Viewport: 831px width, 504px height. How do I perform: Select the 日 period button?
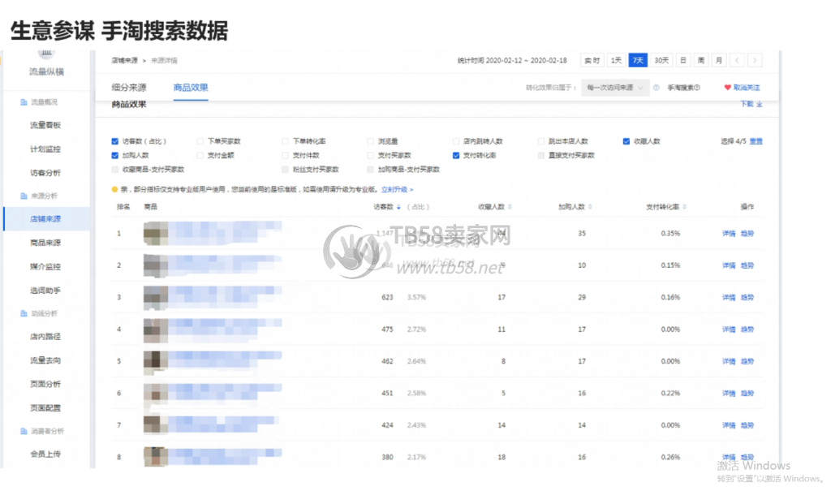[x=683, y=60]
